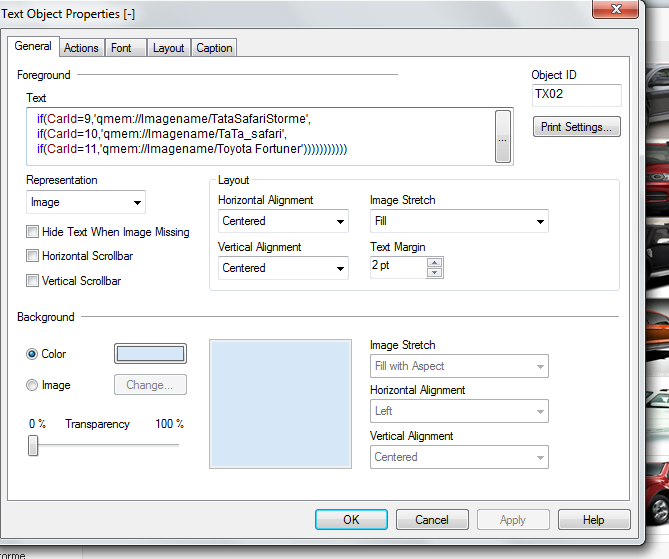Decrease Text Margin with down arrow
669x559 pixels.
(x=434, y=273)
